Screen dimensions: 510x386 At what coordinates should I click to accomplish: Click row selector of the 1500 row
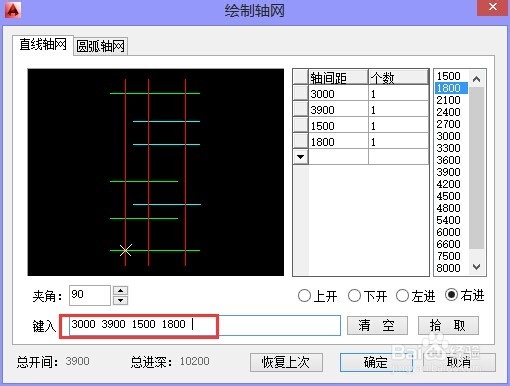pos(301,125)
